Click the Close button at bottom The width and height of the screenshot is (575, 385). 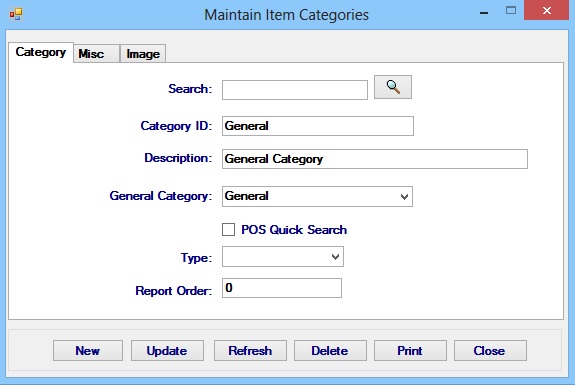pyautogui.click(x=490, y=351)
